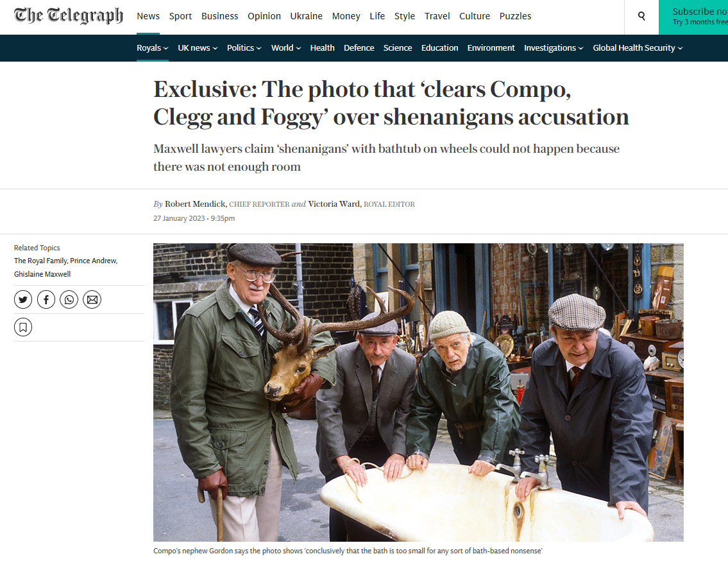Click the Subscribe now button
The width and height of the screenshot is (728, 570).
tap(693, 17)
